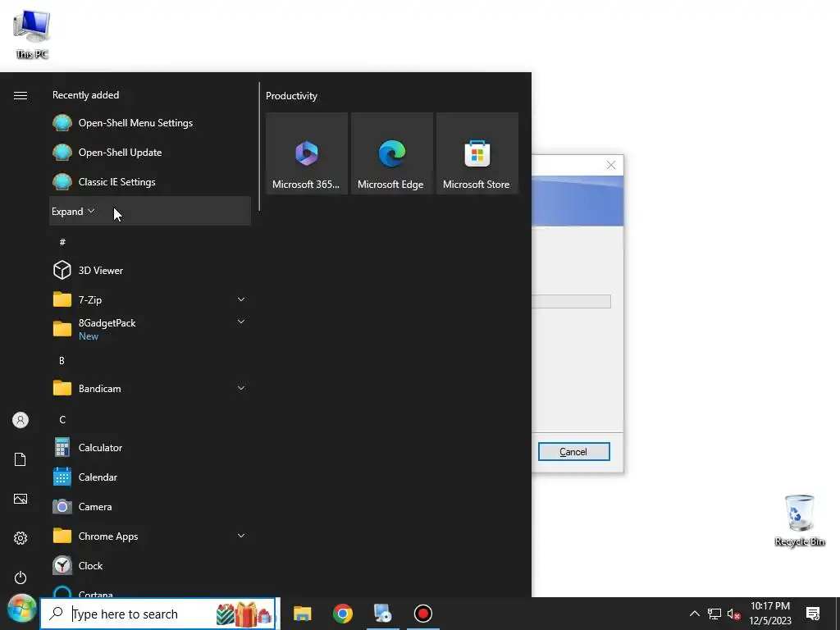Click the taskbar search box
This screenshot has width=840, height=630.
pos(158,614)
